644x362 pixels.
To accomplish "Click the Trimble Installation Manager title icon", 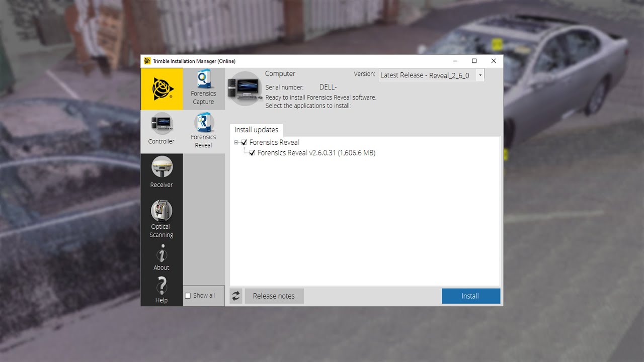I will [x=147, y=61].
